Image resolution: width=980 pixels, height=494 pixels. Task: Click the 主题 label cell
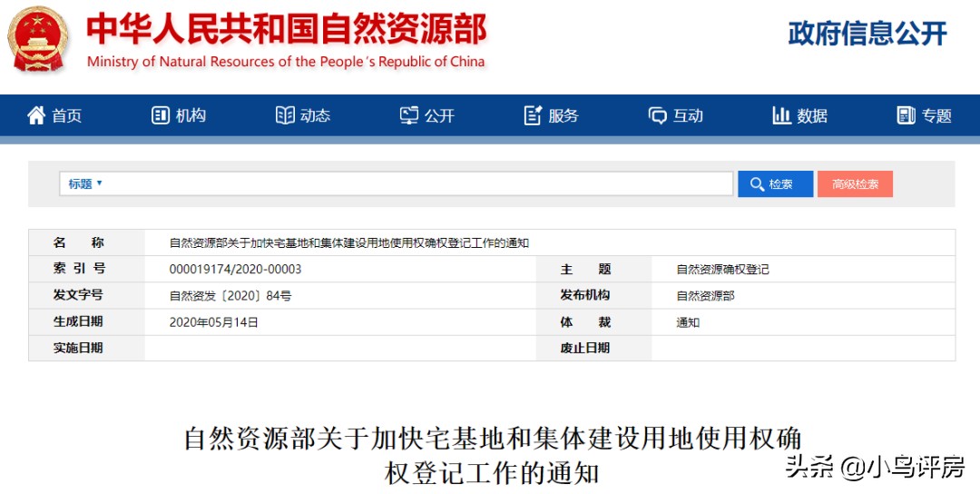coord(593,269)
